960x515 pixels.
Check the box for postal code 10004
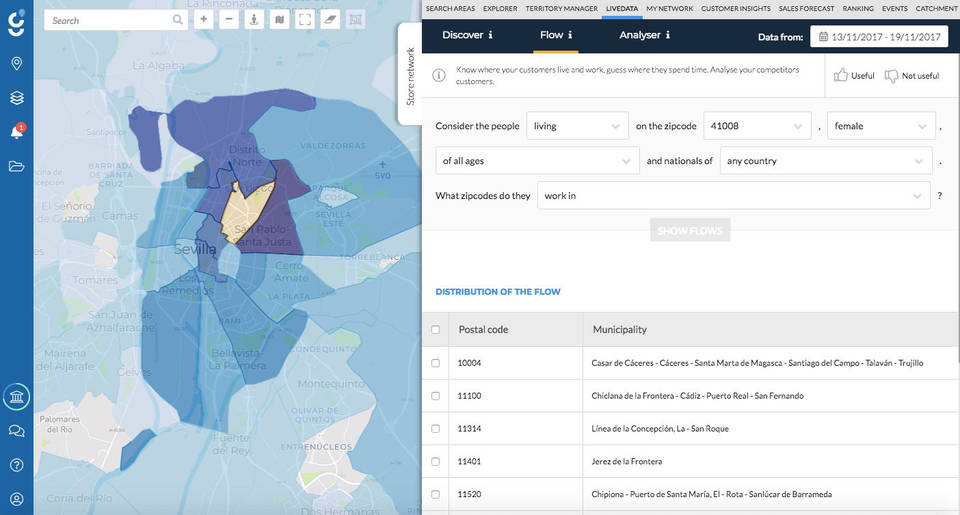tap(435, 363)
